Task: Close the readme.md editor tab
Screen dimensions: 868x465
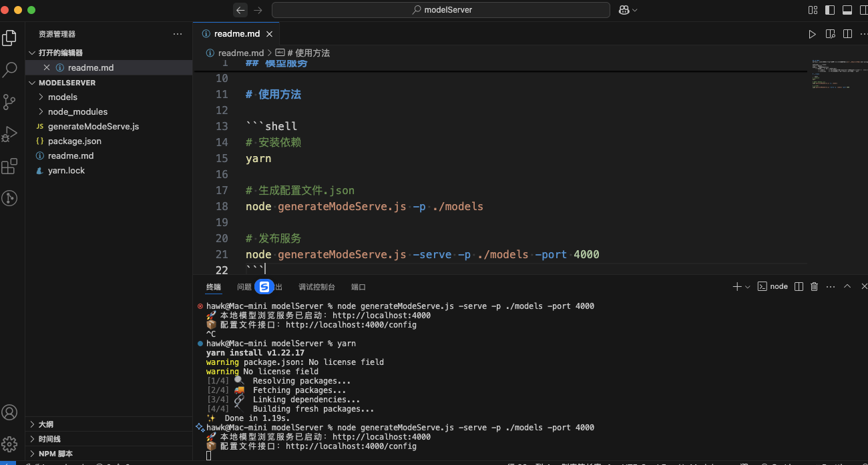Action: pos(270,34)
